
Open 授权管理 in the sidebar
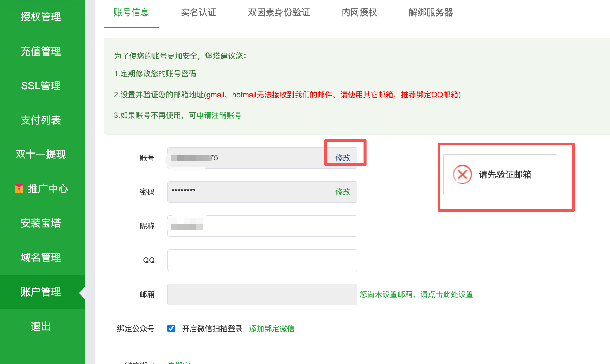[41, 17]
